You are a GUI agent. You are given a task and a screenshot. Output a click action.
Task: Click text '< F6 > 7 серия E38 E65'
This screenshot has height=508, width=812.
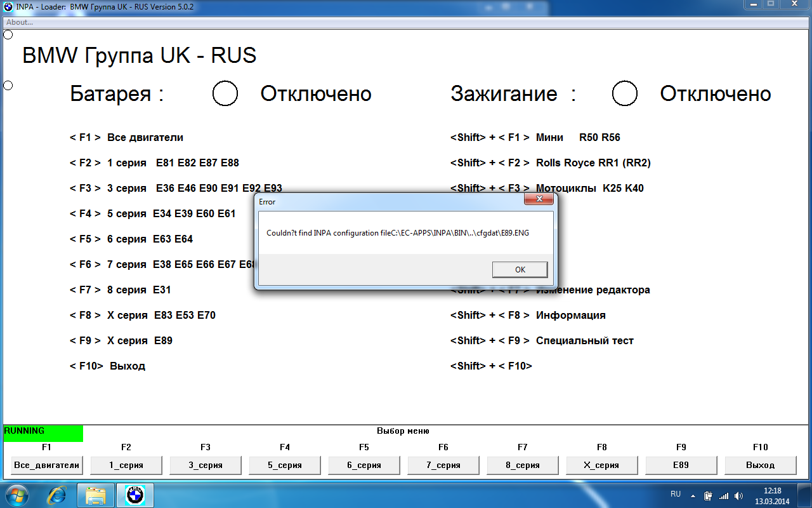click(x=162, y=264)
